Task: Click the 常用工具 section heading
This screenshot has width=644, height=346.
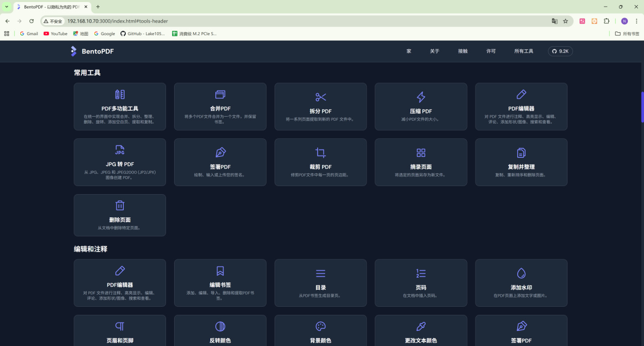Action: point(88,73)
